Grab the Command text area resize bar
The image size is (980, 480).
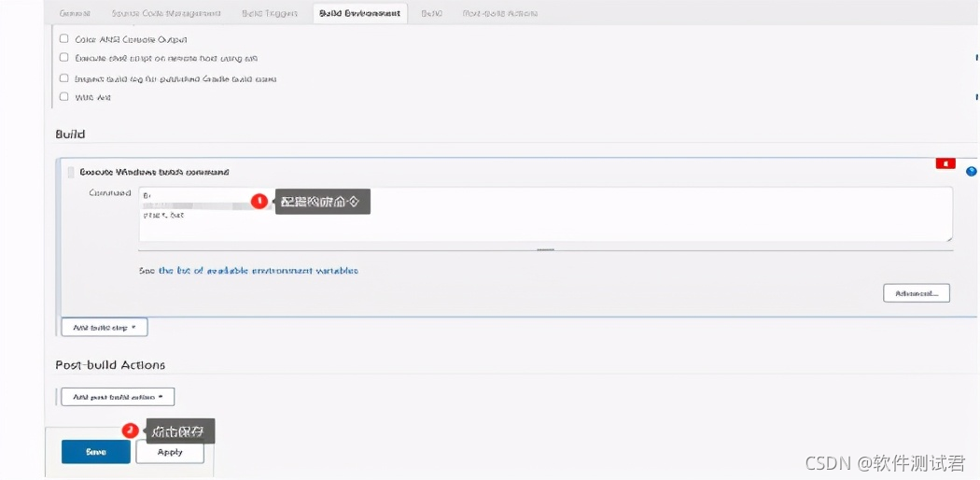546,248
